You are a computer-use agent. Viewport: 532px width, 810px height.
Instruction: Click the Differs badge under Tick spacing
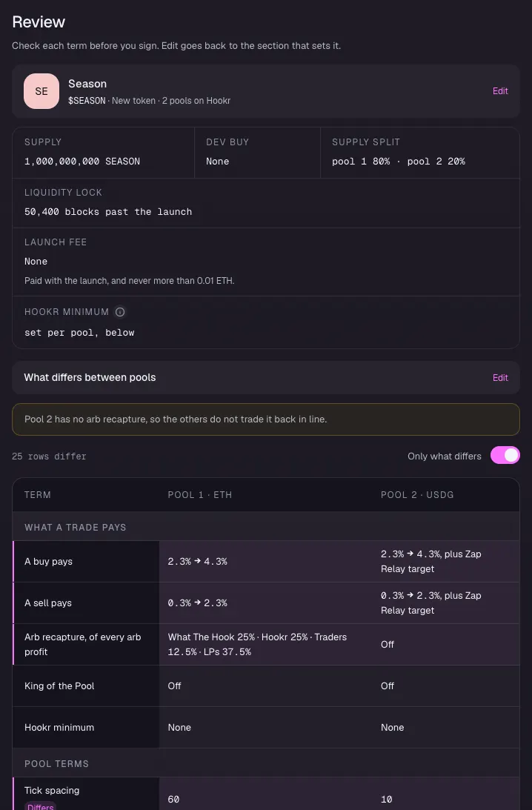[40, 806]
